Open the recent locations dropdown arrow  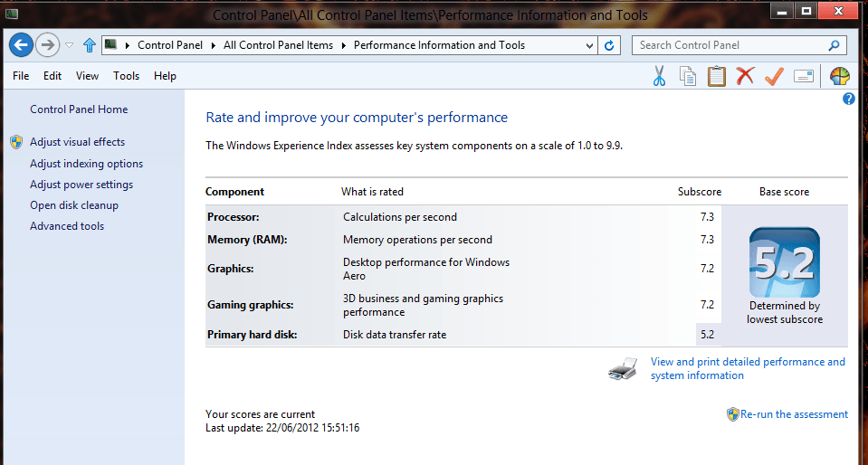69,45
